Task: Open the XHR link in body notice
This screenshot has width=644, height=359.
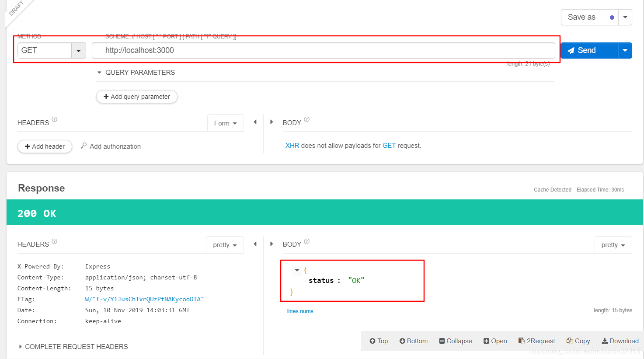Action: pyautogui.click(x=292, y=146)
